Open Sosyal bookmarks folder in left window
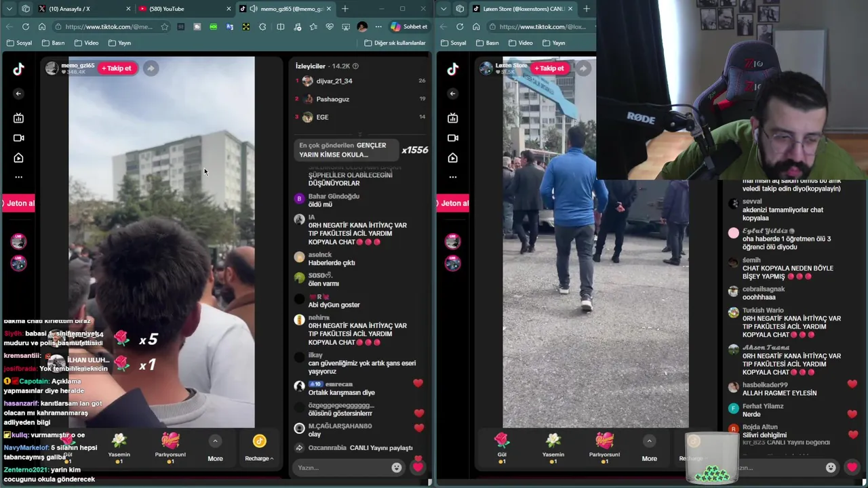Viewport: 868px width, 488px height. [x=19, y=43]
